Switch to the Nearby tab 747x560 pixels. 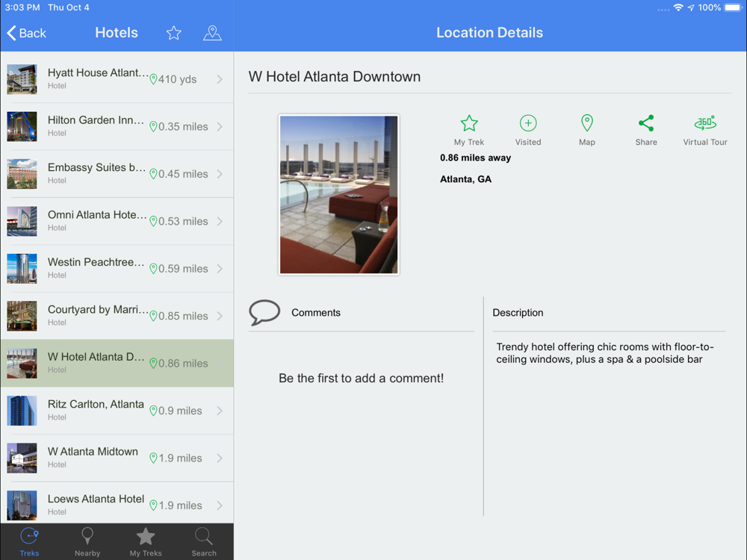point(87,542)
